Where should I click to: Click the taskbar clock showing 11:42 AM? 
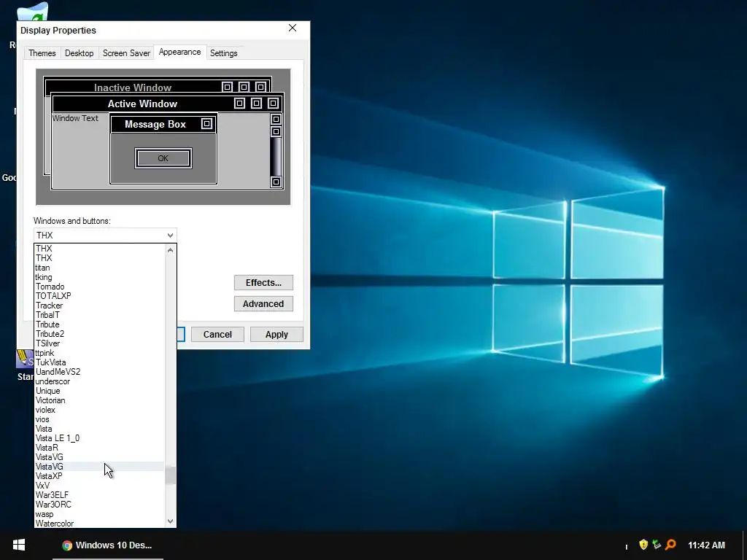pyautogui.click(x=706, y=545)
